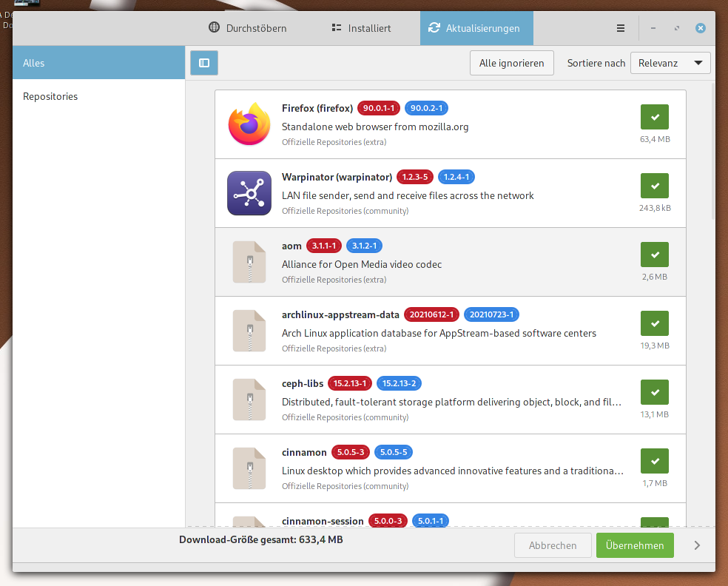Screen dimensions: 728x586
Task: Uncheck the Firefox update checkbox
Action: [x=655, y=117]
